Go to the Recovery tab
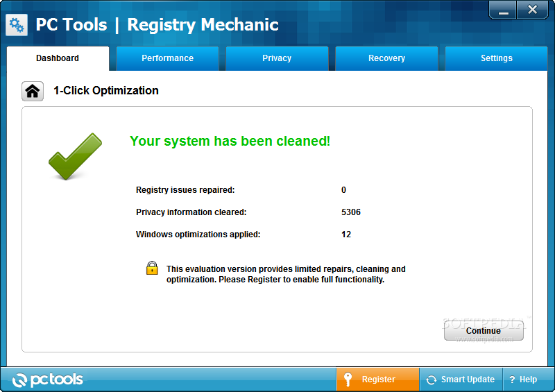555x392 pixels. click(x=386, y=58)
